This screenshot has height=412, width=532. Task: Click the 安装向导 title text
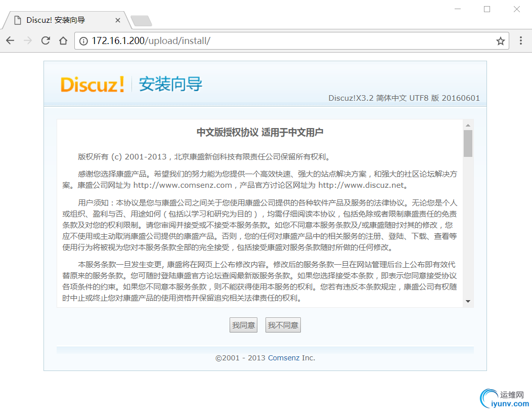(170, 84)
